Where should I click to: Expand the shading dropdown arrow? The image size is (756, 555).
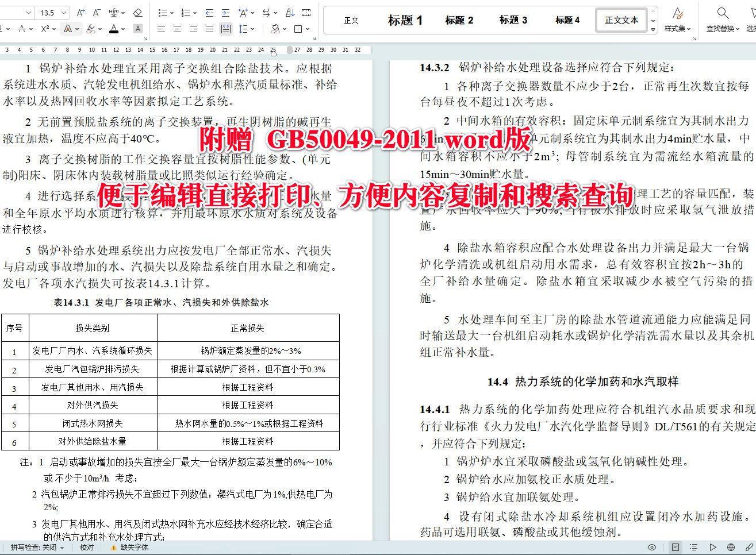(x=285, y=29)
